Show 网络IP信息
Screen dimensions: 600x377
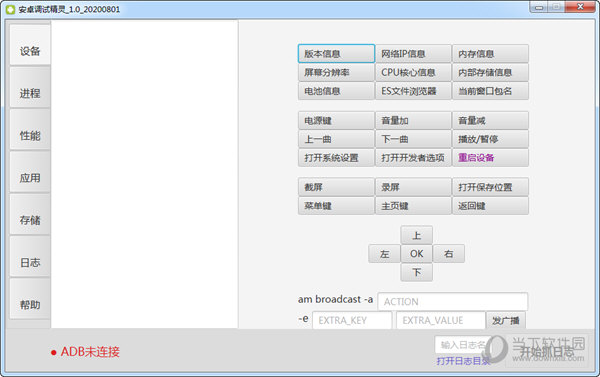point(413,54)
